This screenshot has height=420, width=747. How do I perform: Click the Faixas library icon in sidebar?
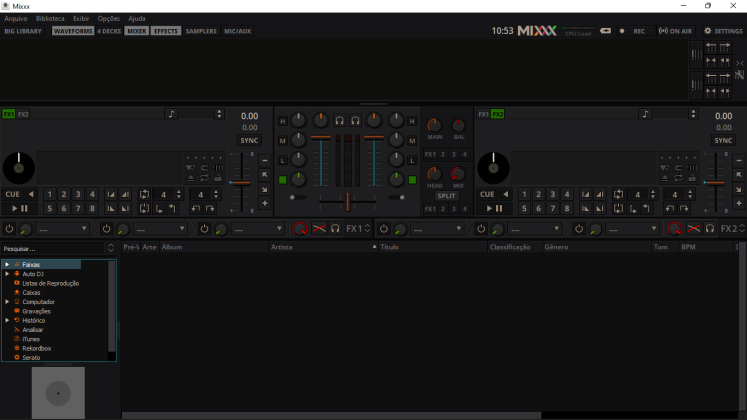[x=17, y=264]
